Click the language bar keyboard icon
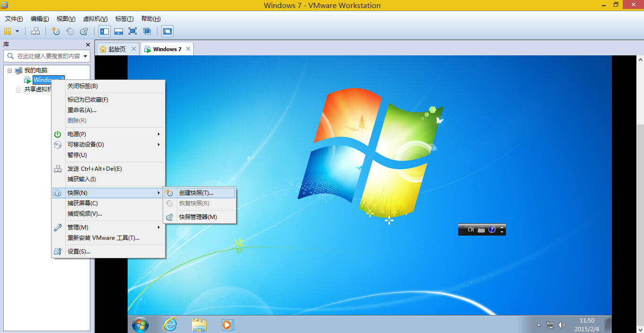 (x=481, y=230)
